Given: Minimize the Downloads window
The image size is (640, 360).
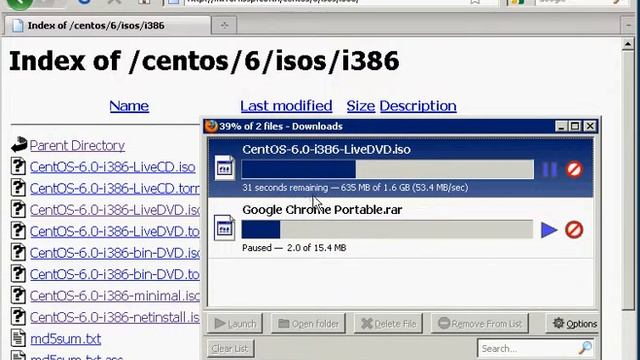Looking at the screenshot, I should (561, 126).
